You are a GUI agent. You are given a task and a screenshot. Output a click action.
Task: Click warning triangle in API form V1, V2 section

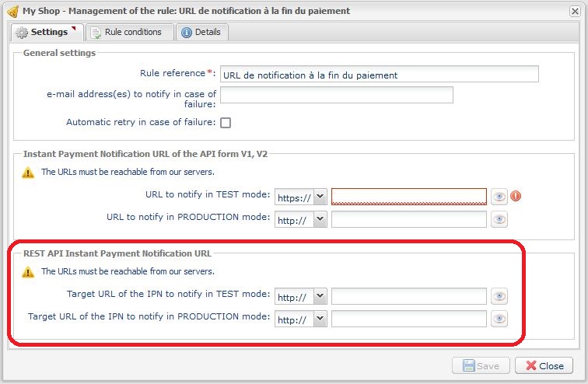28,173
